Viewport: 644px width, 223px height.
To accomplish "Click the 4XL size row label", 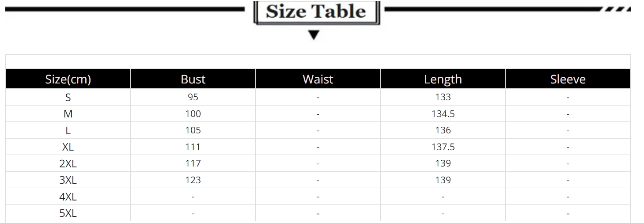I will (x=68, y=197).
